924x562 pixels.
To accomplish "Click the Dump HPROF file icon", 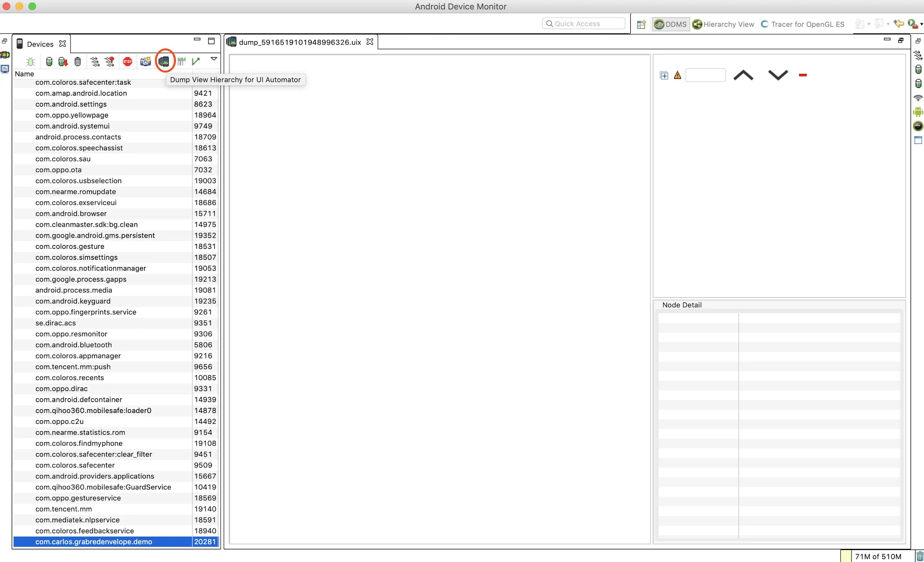I will point(63,61).
